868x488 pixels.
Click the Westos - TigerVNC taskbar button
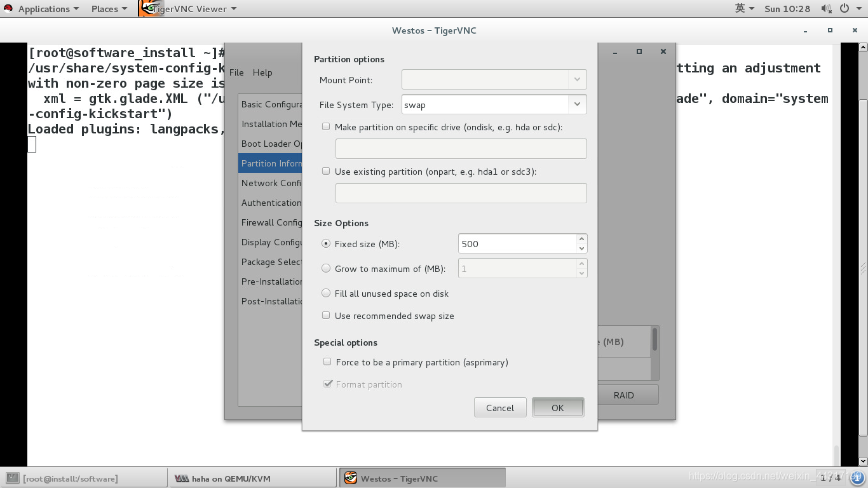(x=423, y=478)
